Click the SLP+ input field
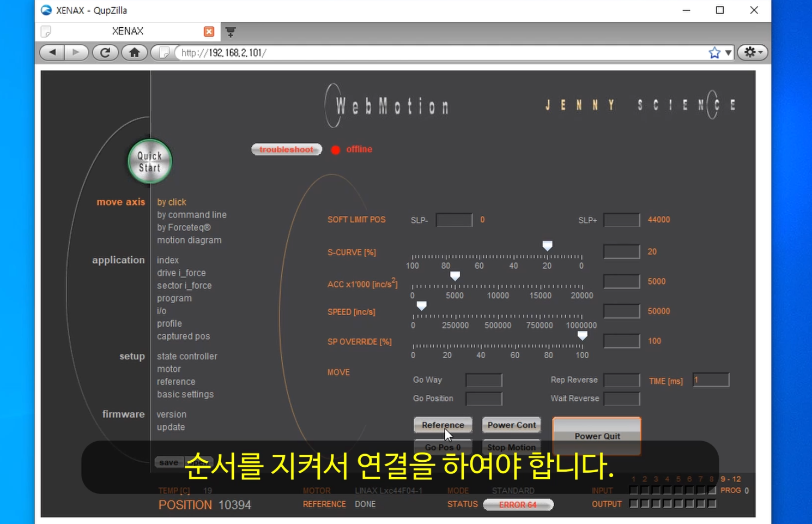Screen dimensions: 812x524 (622, 220)
